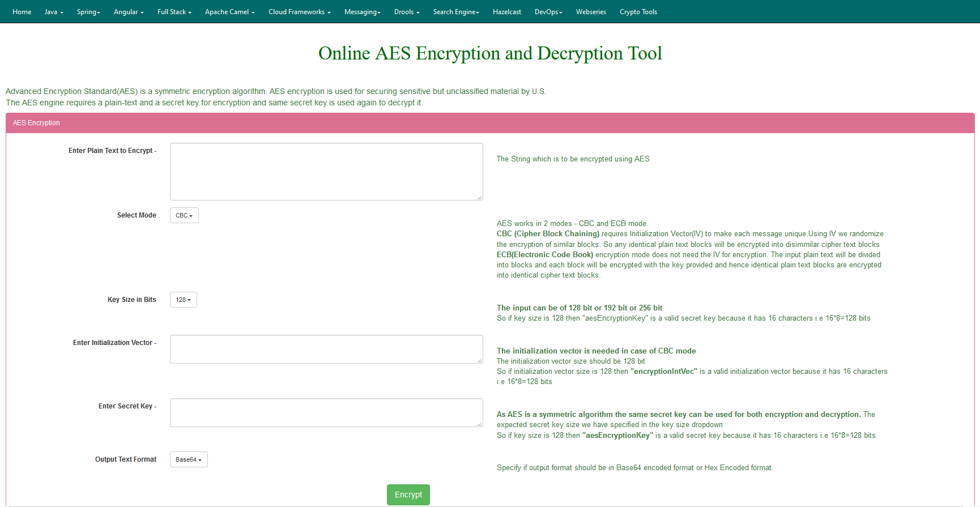Open the Webseries link
Image resolution: width=980 pixels, height=507 pixels.
point(591,12)
